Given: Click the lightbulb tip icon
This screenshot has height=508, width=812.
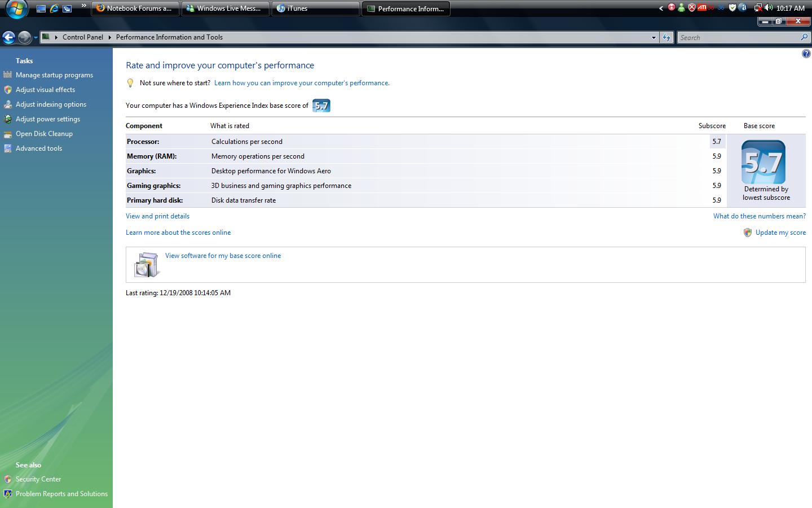Looking at the screenshot, I should (x=130, y=83).
